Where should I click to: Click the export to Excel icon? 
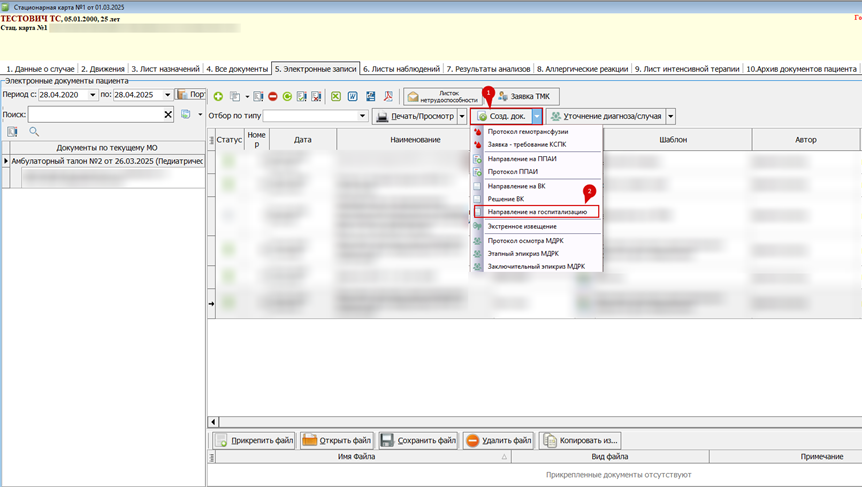tap(335, 96)
